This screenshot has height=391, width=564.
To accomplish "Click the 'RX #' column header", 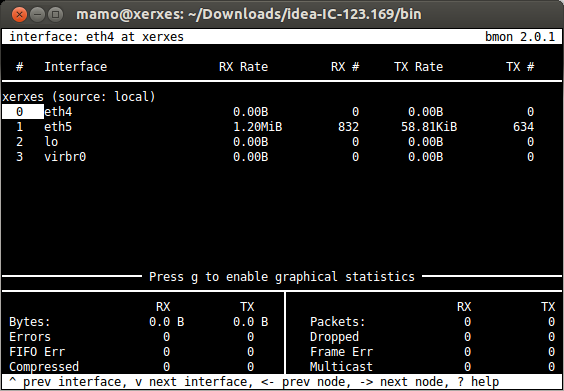I will click(345, 67).
